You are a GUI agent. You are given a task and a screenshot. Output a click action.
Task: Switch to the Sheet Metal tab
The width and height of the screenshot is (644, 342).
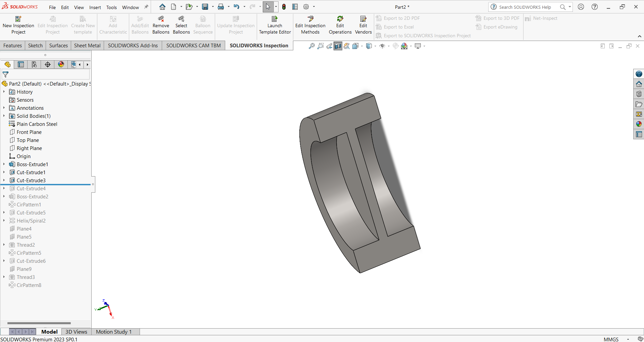tap(87, 46)
